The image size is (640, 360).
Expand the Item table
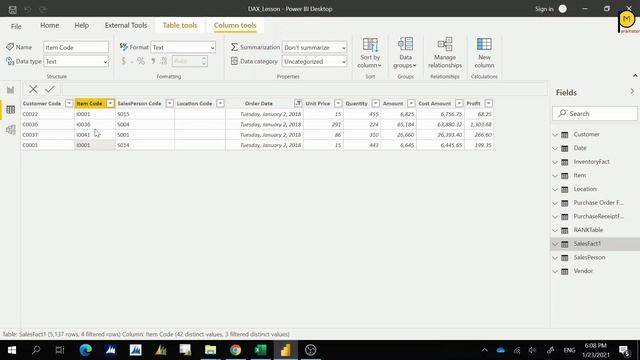pyautogui.click(x=555, y=176)
